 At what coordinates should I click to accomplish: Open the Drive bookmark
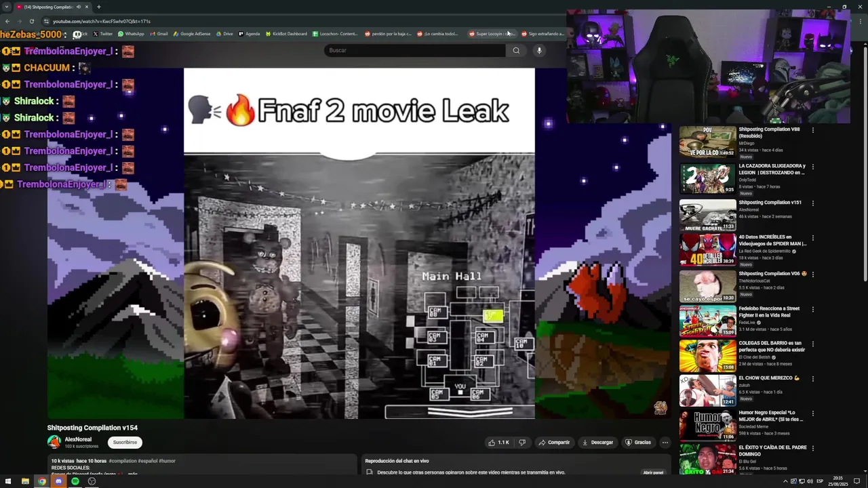[224, 34]
